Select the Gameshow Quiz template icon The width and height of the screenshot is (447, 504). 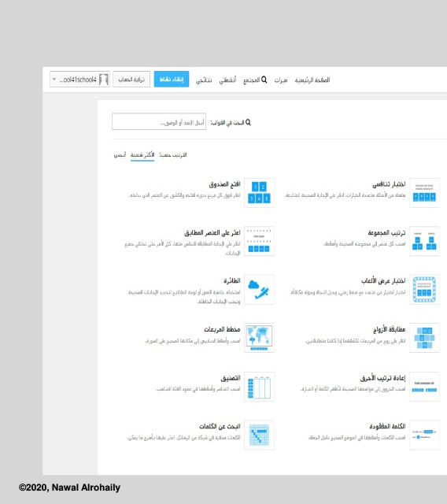click(424, 290)
